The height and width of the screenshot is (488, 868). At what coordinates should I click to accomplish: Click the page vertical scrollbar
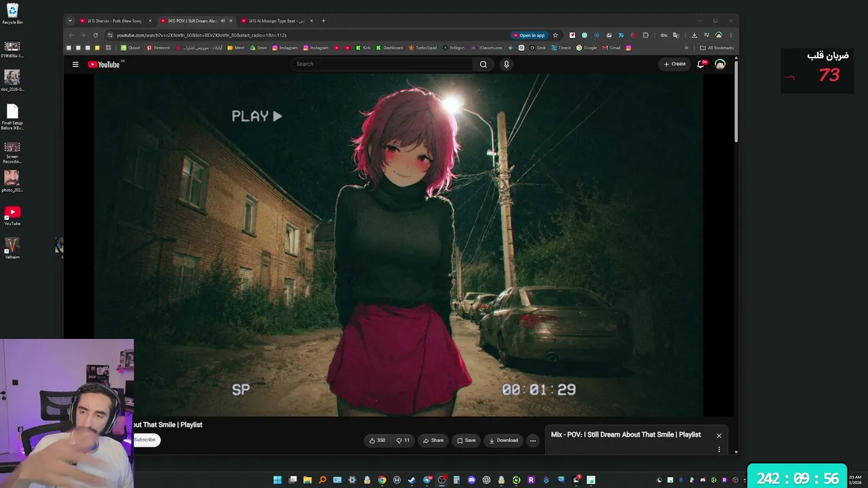[736, 102]
